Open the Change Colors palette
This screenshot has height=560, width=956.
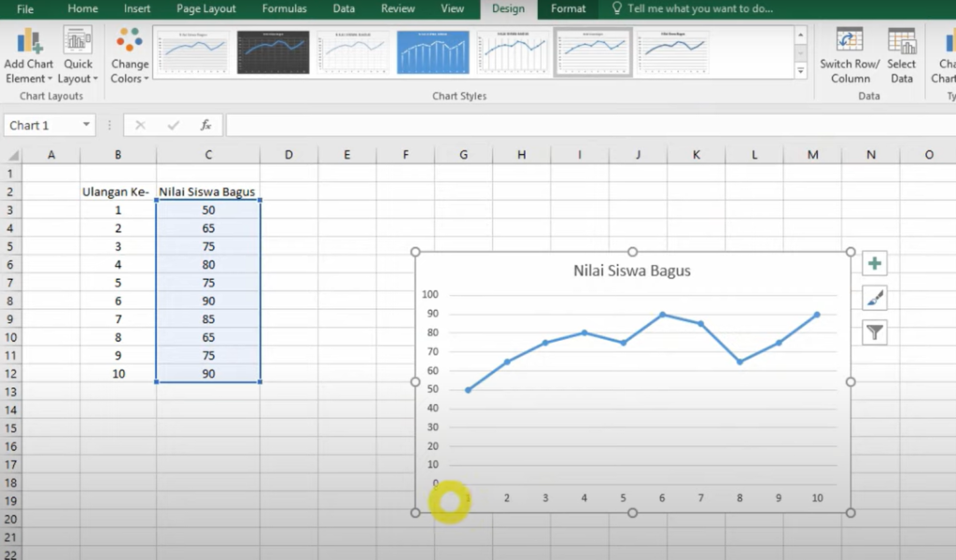[129, 56]
